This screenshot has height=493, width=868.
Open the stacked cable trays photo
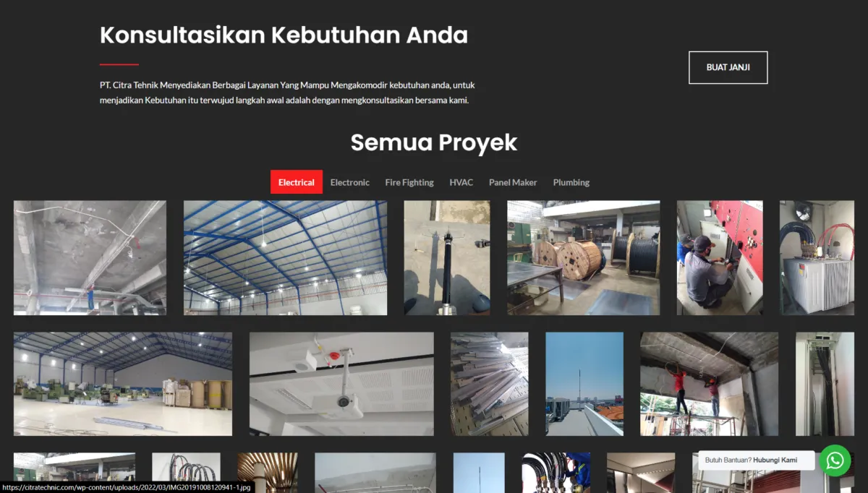click(489, 384)
